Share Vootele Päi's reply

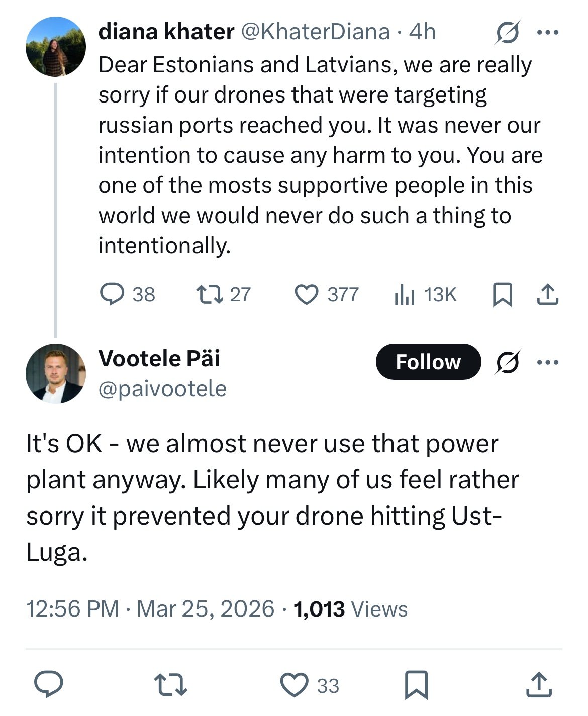click(x=538, y=685)
